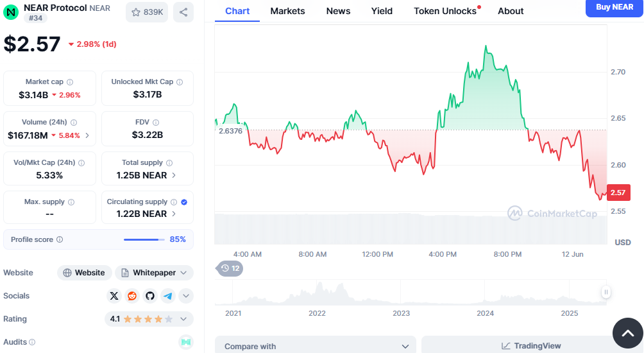Open the Reddit social link
Viewport: 644px width, 353px height.
click(132, 296)
